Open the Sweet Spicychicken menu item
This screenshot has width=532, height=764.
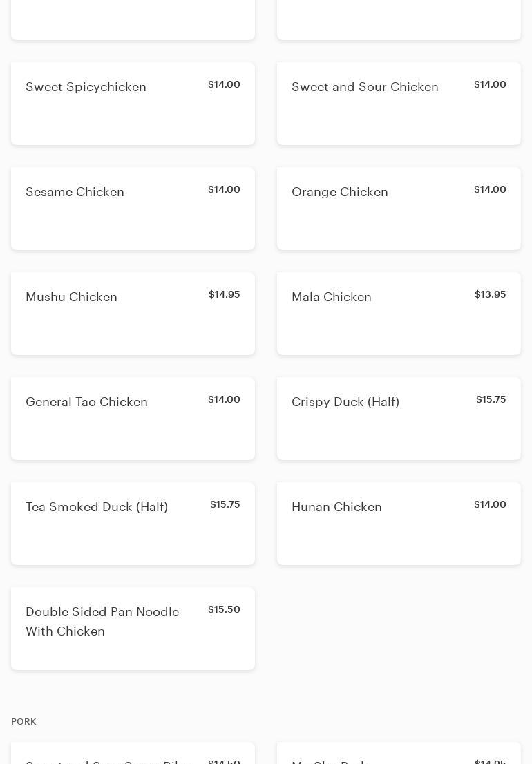tap(133, 104)
